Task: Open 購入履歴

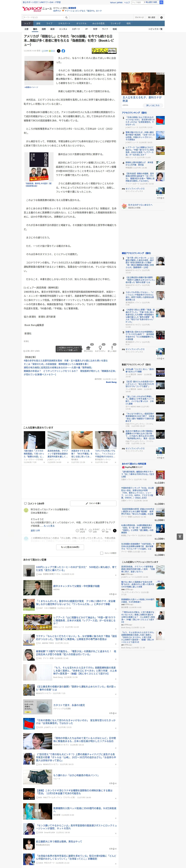Action: 152,17
